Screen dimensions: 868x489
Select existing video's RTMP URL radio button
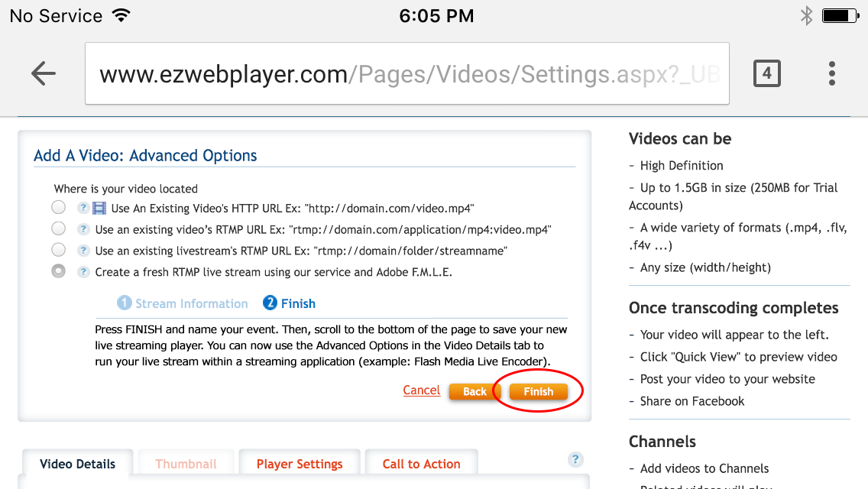coord(58,228)
